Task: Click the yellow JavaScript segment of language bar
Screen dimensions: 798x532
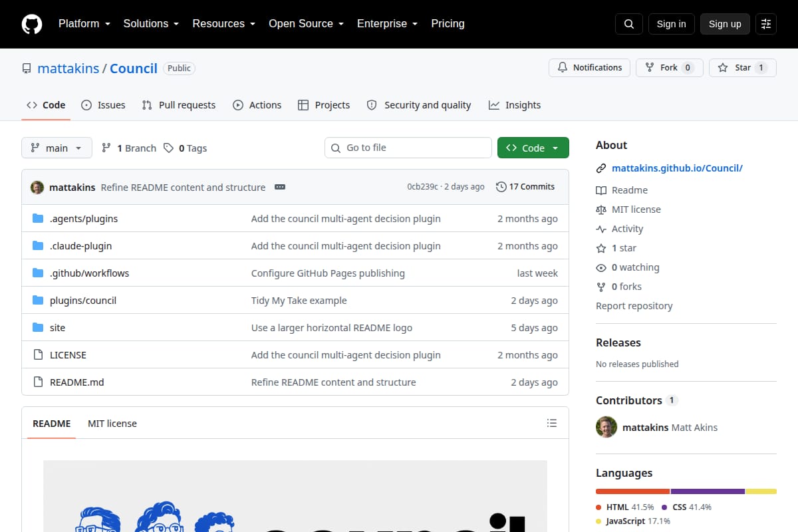Action: point(761,491)
